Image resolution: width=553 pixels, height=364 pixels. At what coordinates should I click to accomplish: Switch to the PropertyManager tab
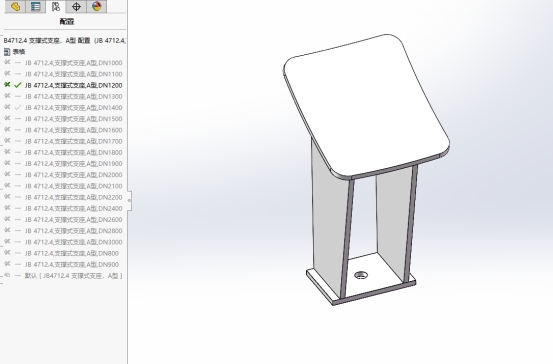(x=35, y=6)
